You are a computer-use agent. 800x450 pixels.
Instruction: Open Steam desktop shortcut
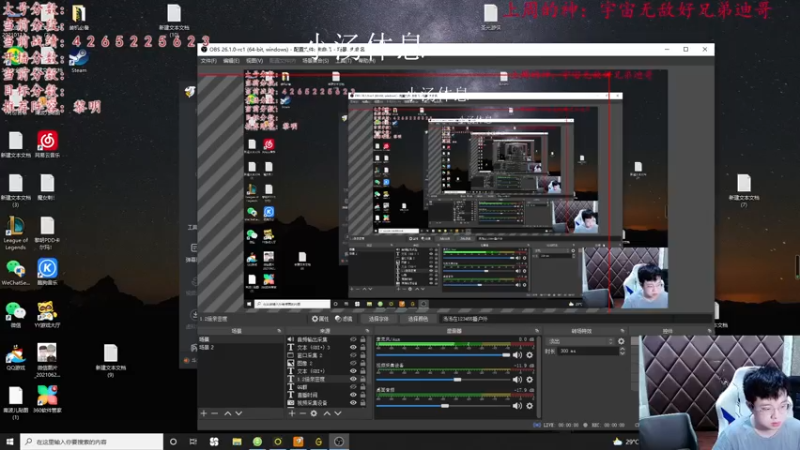tap(79, 60)
